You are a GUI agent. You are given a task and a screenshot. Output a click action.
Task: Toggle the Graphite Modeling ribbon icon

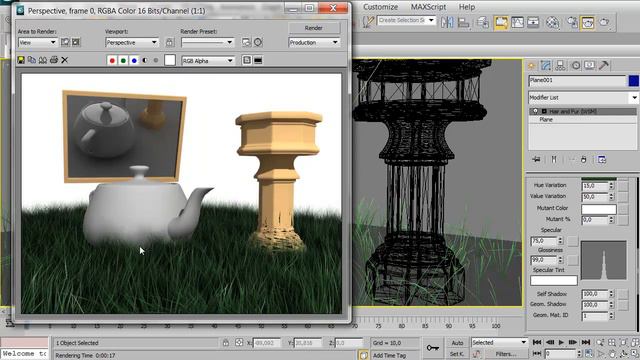[501, 22]
